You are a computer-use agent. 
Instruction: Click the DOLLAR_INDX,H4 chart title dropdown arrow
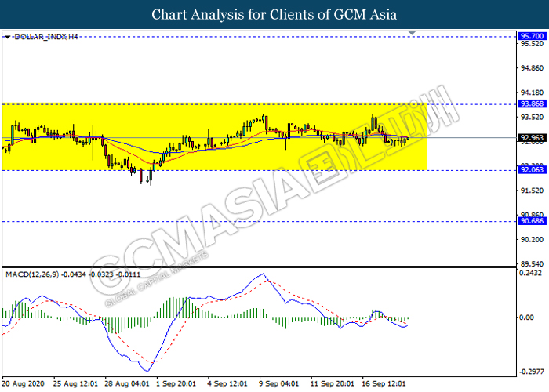pyautogui.click(x=7, y=37)
